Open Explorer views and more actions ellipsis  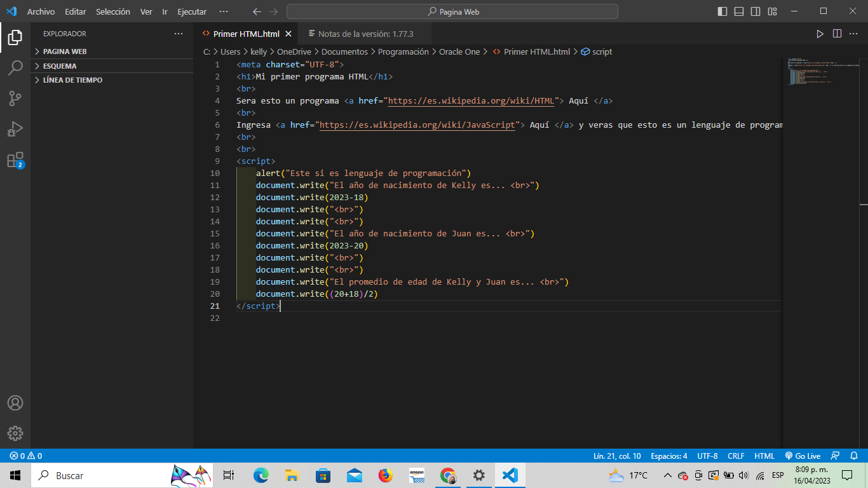tap(179, 34)
